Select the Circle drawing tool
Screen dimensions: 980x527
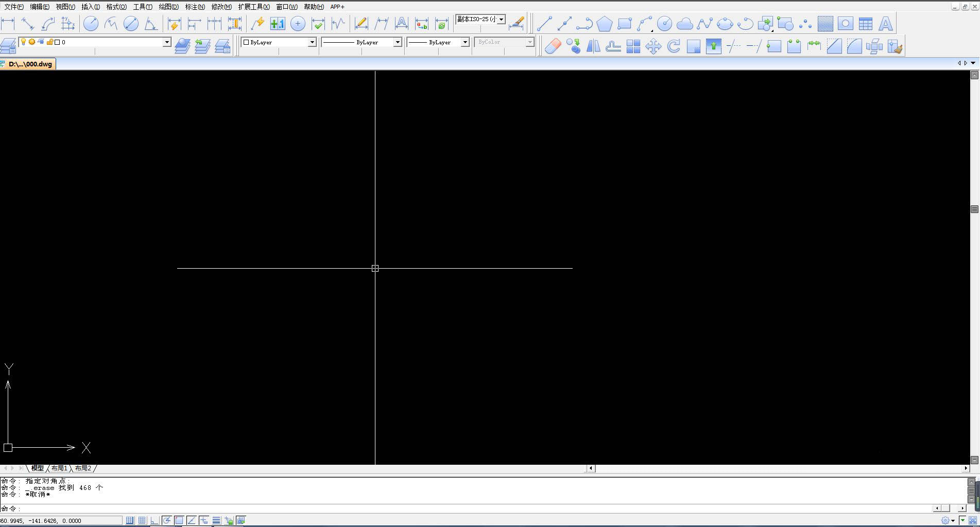tap(665, 24)
